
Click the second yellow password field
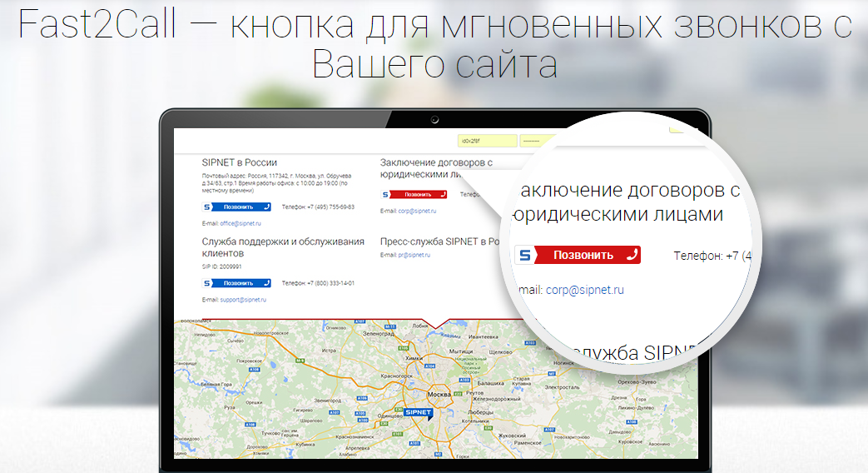(x=540, y=141)
